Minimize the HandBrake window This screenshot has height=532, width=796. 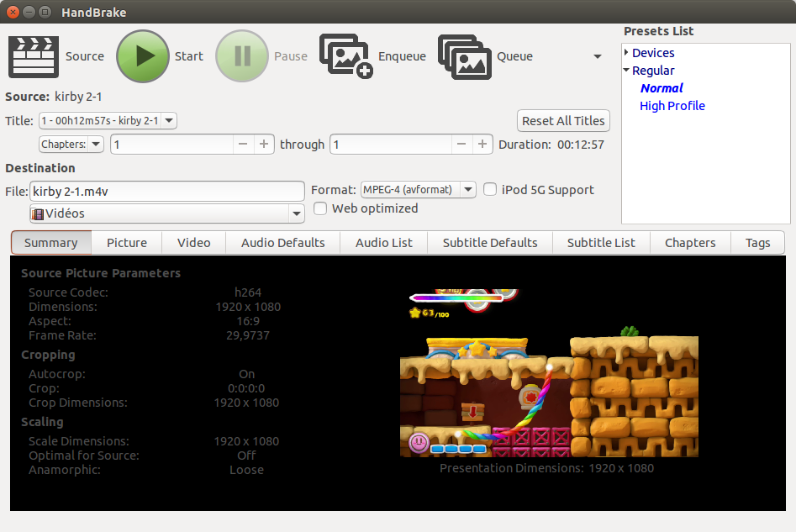click(29, 12)
